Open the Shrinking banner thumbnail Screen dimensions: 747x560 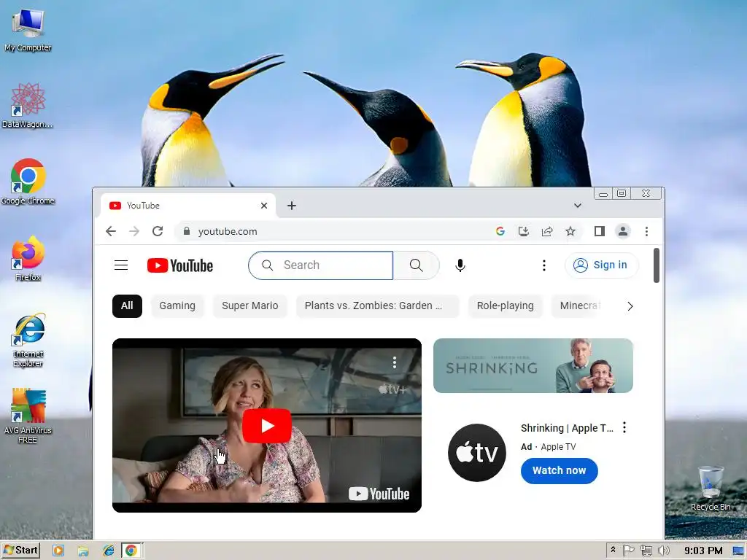pyautogui.click(x=533, y=366)
